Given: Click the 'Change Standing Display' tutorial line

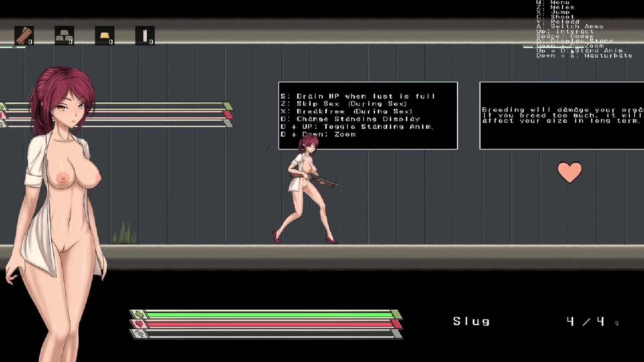Looking at the screenshot, I should pyautogui.click(x=350, y=119).
